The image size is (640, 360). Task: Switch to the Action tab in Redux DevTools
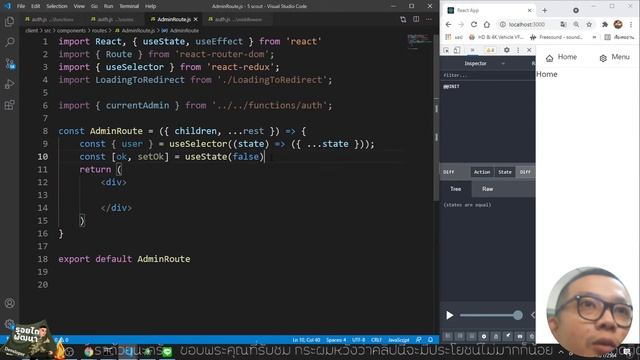tap(482, 172)
